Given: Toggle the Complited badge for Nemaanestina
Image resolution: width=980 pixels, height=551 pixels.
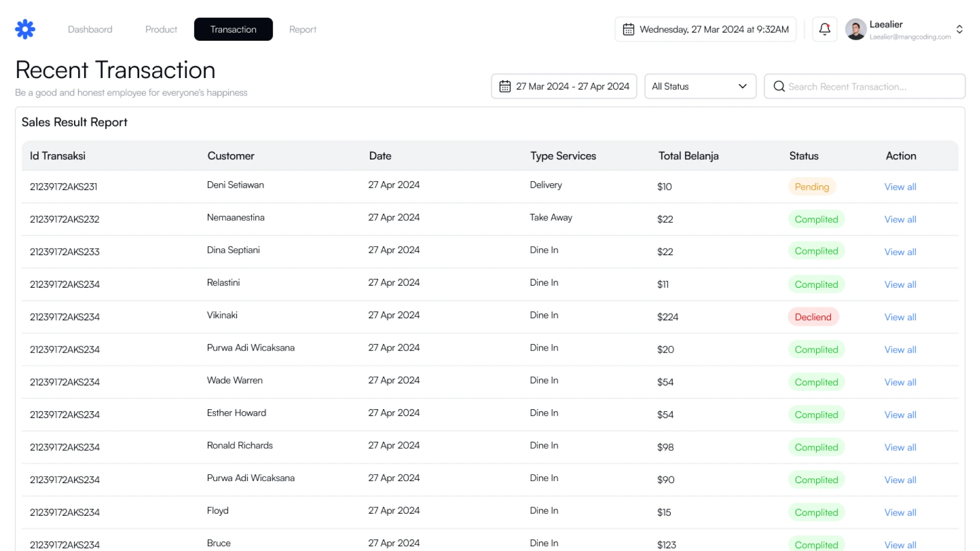Looking at the screenshot, I should [816, 219].
